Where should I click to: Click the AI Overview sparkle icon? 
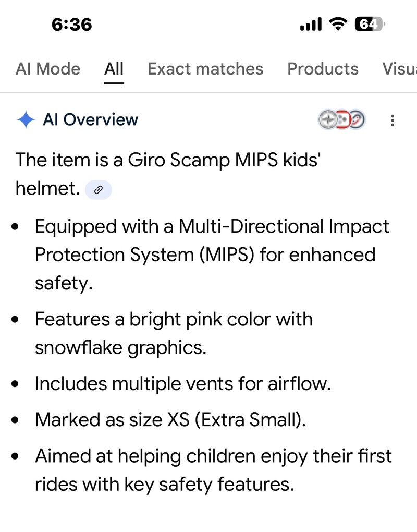tap(26, 119)
